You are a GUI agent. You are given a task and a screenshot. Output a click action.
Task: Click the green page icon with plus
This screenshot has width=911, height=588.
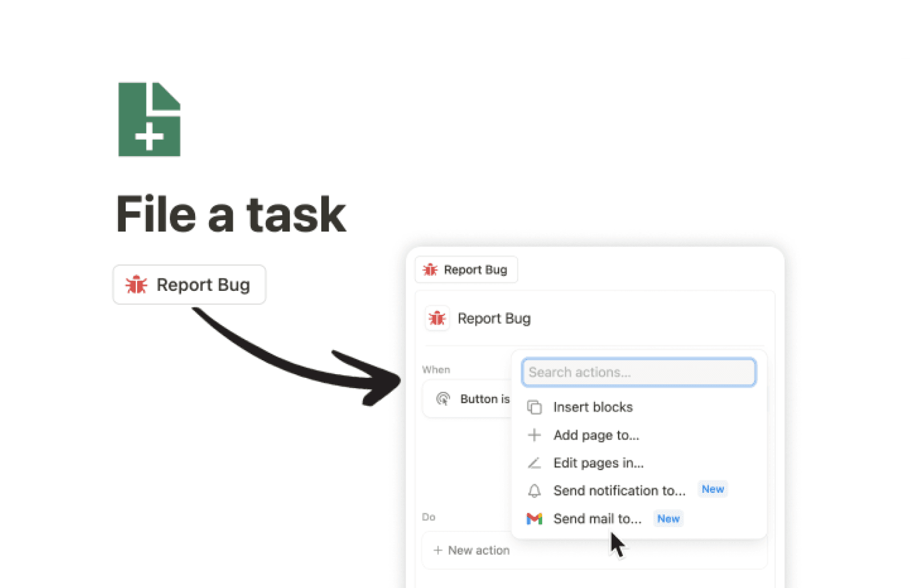(149, 119)
